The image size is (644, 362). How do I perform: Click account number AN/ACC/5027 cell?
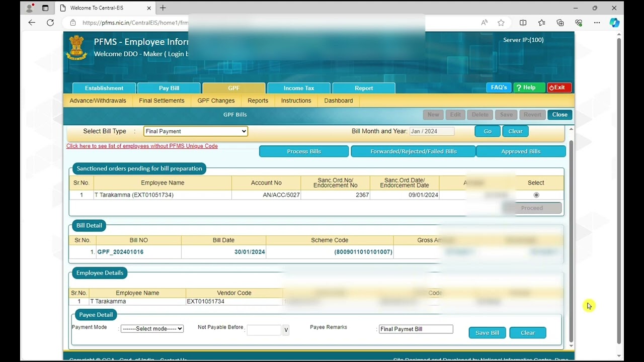pos(266,195)
